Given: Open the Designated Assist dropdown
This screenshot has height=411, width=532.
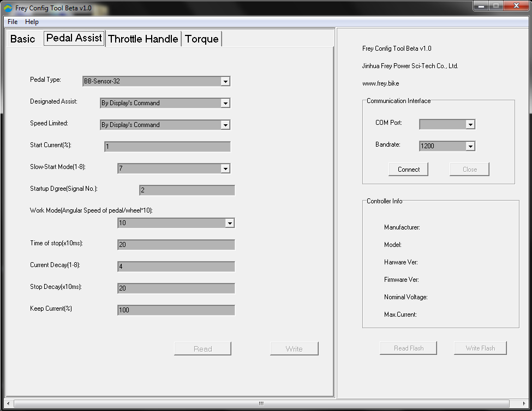Looking at the screenshot, I should point(225,102).
